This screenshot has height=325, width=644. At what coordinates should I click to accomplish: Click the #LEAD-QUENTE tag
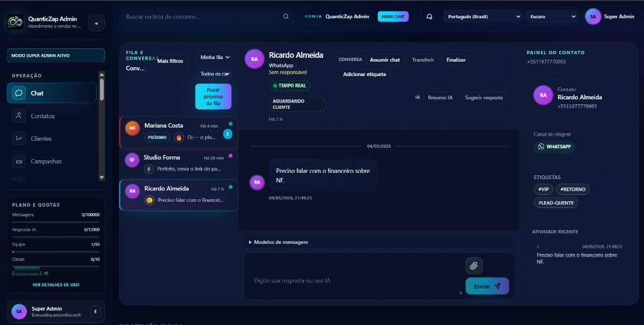[556, 202]
